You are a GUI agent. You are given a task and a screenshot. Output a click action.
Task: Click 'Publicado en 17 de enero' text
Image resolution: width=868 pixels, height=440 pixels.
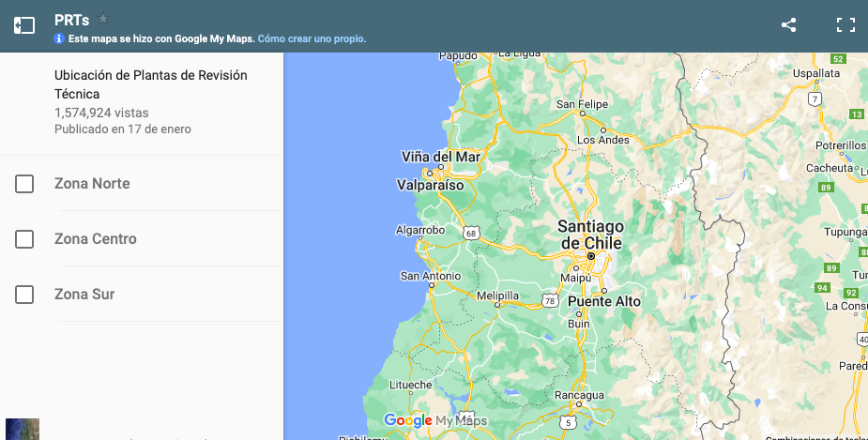coord(122,129)
